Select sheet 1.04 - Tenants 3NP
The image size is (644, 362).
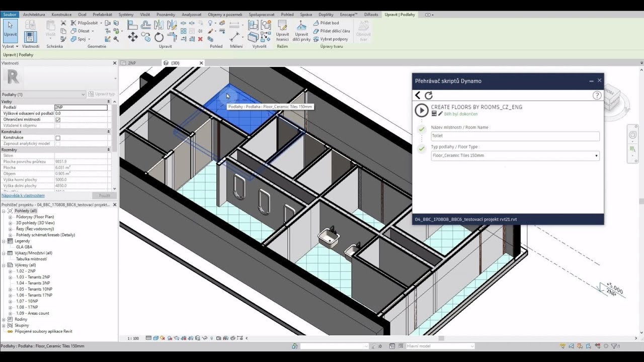click(33, 283)
